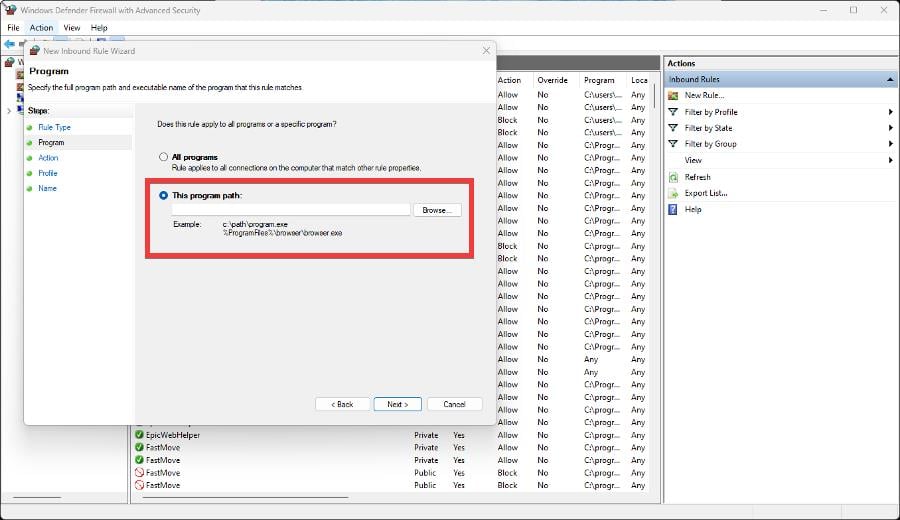Click the Help question-mark icon in Actions pane
900x520 pixels.
[673, 209]
